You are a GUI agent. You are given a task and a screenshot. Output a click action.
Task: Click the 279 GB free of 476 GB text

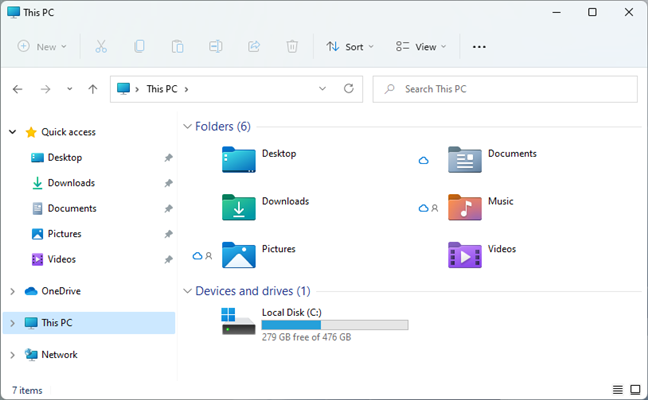(x=306, y=337)
